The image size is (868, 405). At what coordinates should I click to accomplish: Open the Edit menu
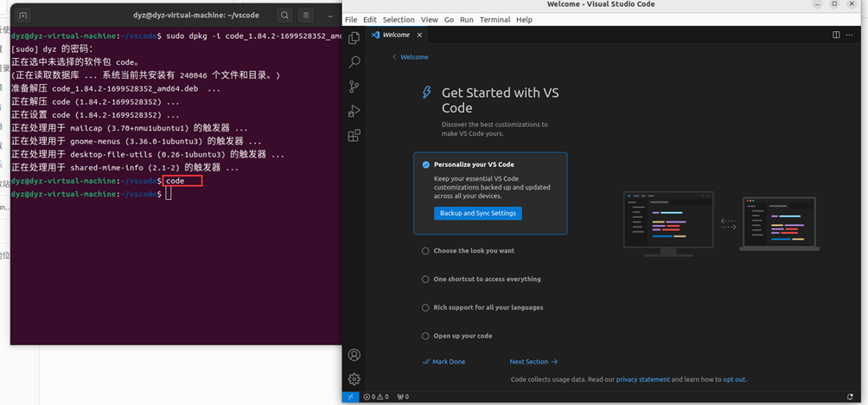pyautogui.click(x=370, y=19)
